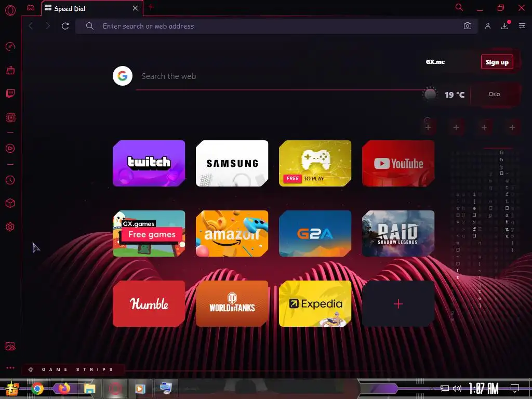The height and width of the screenshot is (399, 532).
Task: Open the sidebar three-dots setup icon
Action: [10, 368]
